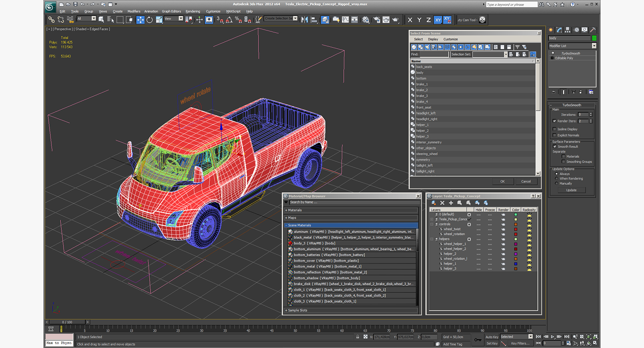Restrict transform to Z axis
This screenshot has width=644, height=348.
[x=428, y=20]
